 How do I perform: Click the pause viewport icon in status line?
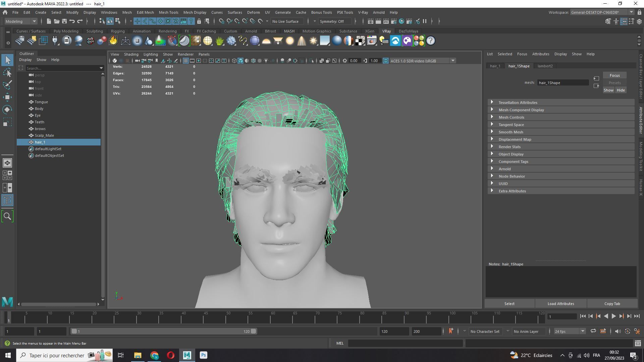click(425, 21)
